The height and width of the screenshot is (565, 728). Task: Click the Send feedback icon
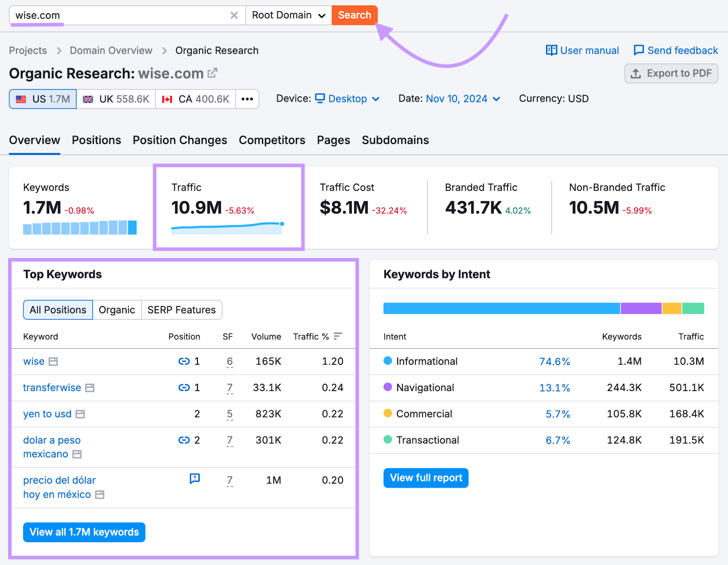pyautogui.click(x=639, y=50)
